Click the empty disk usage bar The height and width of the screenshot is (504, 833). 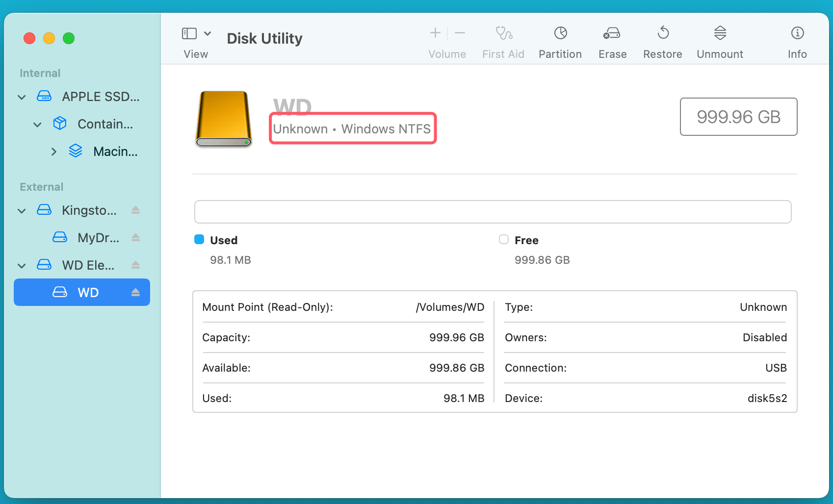point(493,212)
